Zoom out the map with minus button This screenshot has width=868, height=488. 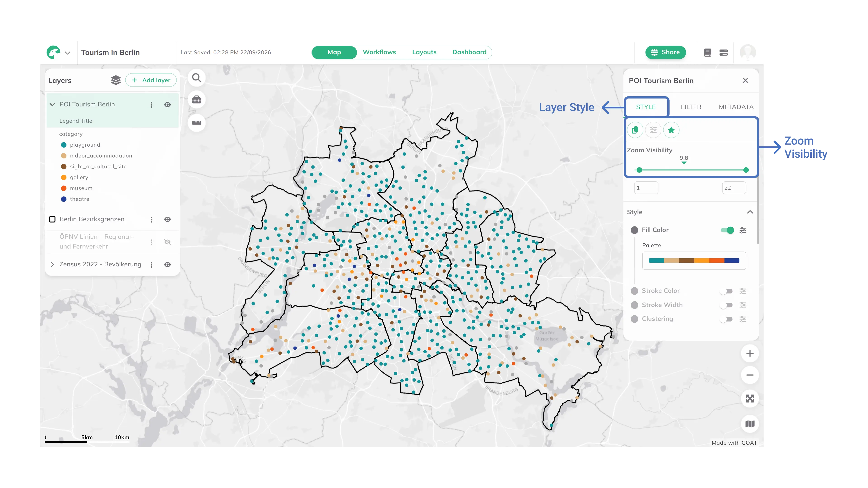point(750,375)
